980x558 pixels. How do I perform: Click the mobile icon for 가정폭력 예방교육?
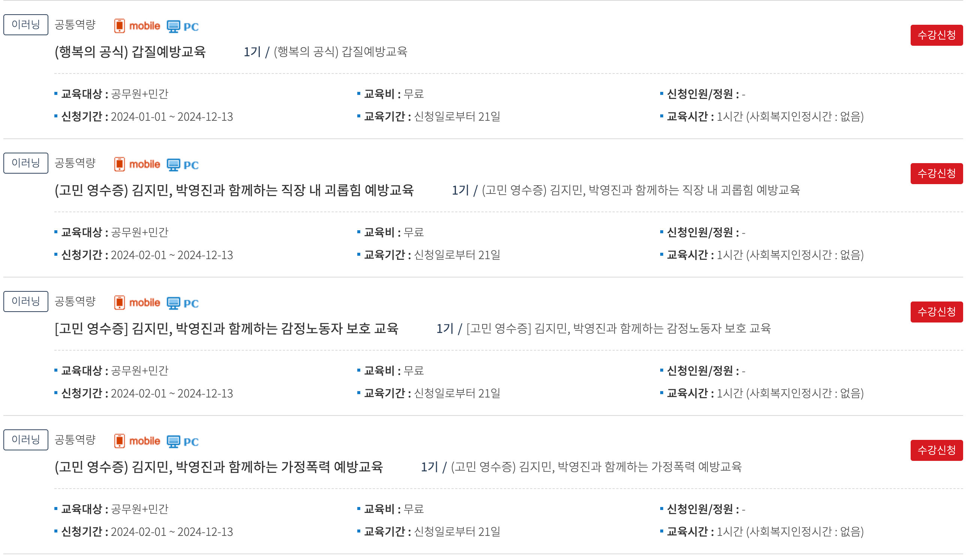tap(120, 440)
